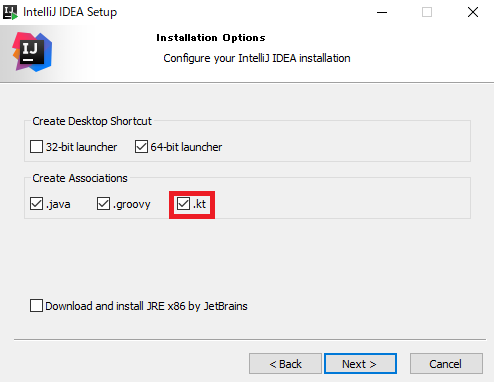The width and height of the screenshot is (494, 382).
Task: Click the IntelliJ IDEA title bar icon
Action: [x=10, y=12]
